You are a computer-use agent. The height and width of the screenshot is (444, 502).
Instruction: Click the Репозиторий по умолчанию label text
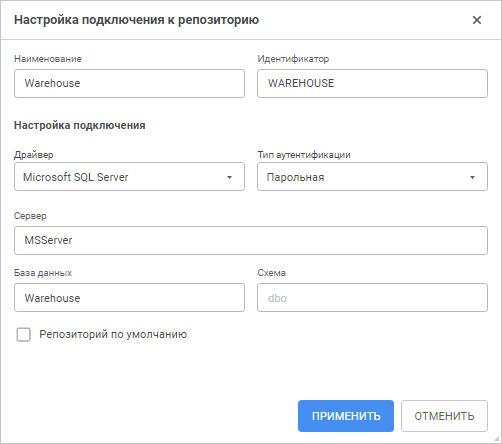(113, 334)
